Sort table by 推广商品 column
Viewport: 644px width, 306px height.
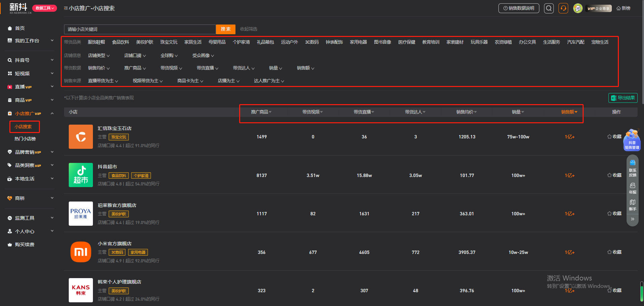261,112
